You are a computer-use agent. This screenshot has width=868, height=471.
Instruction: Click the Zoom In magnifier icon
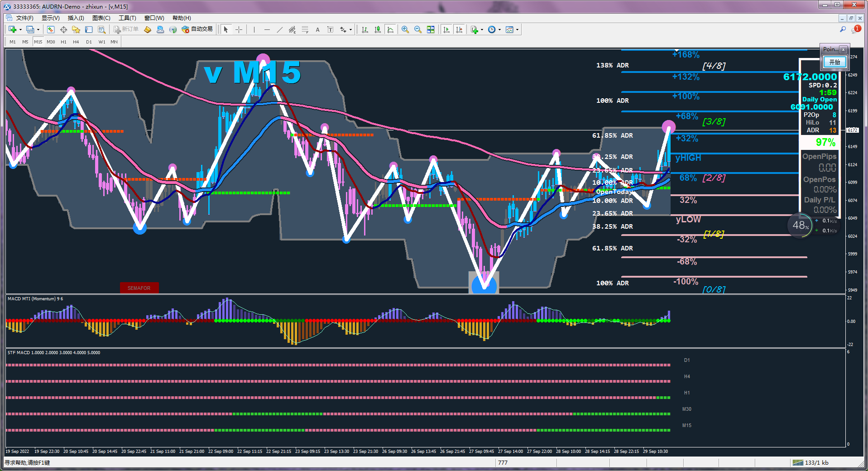coord(405,29)
